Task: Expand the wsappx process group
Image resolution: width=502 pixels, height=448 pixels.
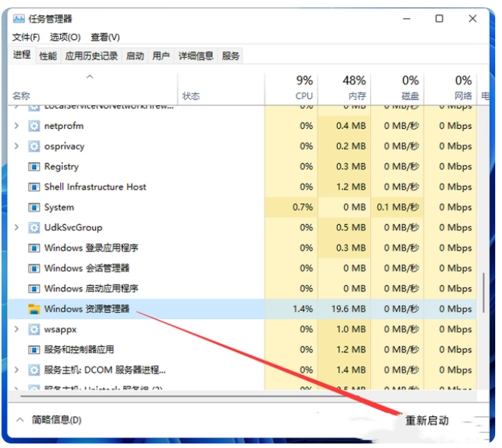Action: 17,330
